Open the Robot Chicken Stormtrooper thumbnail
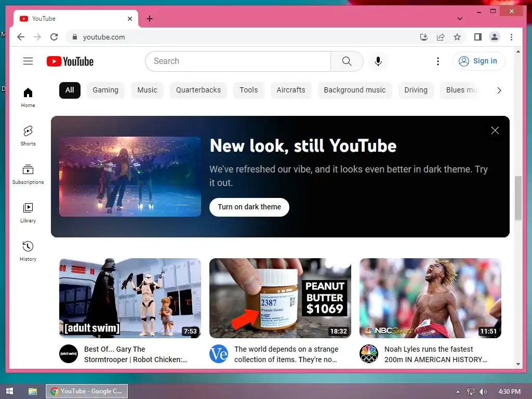The width and height of the screenshot is (532, 399). pos(130,298)
